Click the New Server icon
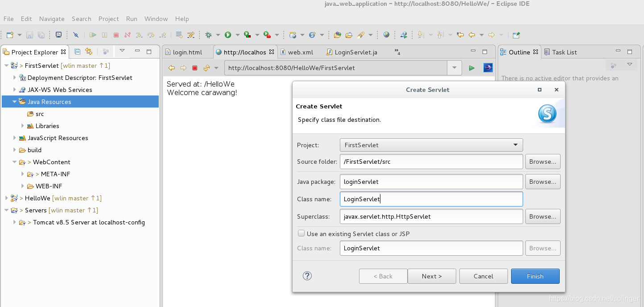Screen dimensions: 644x307 coord(293,35)
